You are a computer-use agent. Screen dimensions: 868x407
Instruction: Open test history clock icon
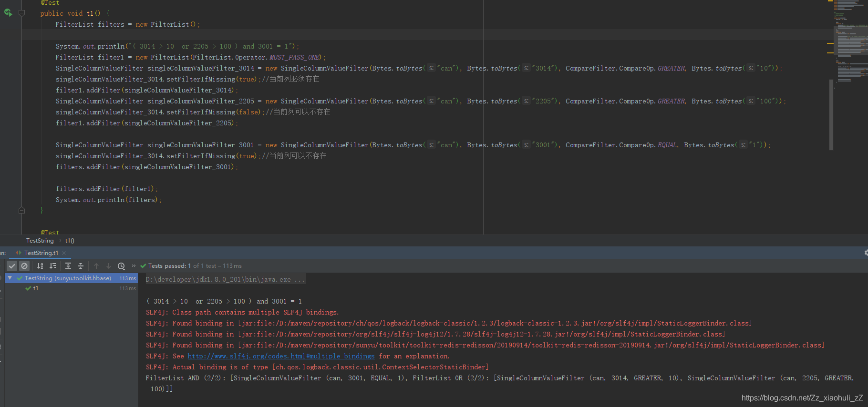point(121,266)
